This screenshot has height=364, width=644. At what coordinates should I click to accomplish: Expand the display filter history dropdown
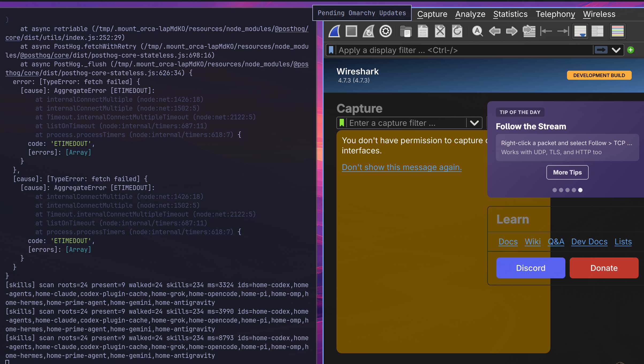point(616,50)
